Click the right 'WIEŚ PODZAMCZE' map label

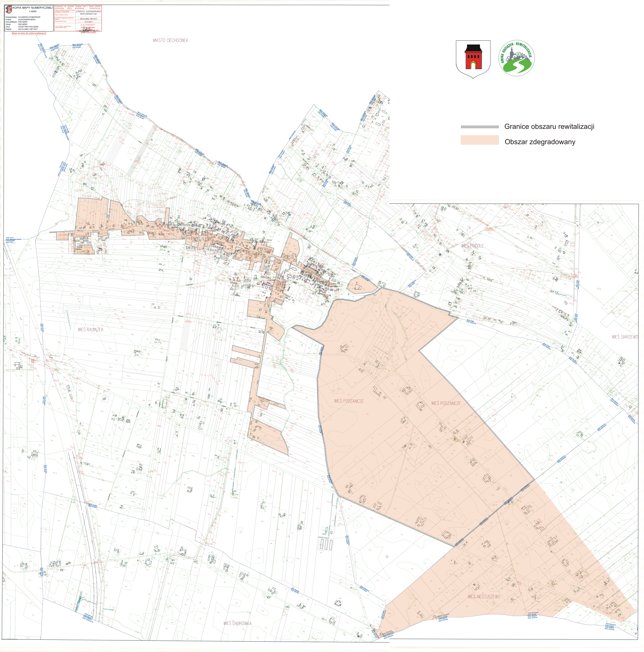[x=446, y=403]
